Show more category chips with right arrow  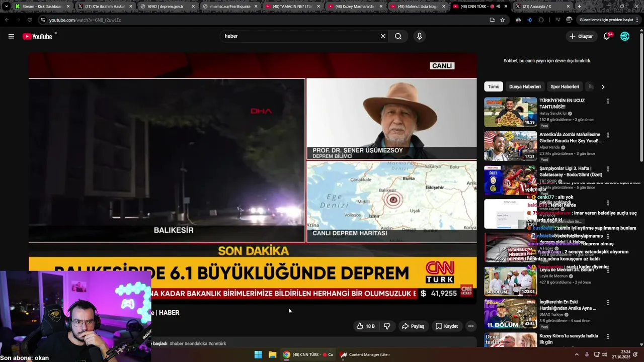[x=603, y=86]
